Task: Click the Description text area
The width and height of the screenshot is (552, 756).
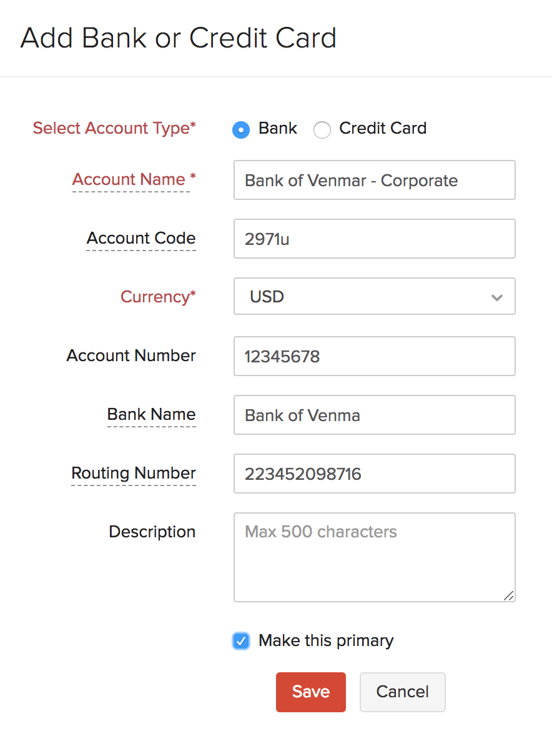Action: point(374,557)
